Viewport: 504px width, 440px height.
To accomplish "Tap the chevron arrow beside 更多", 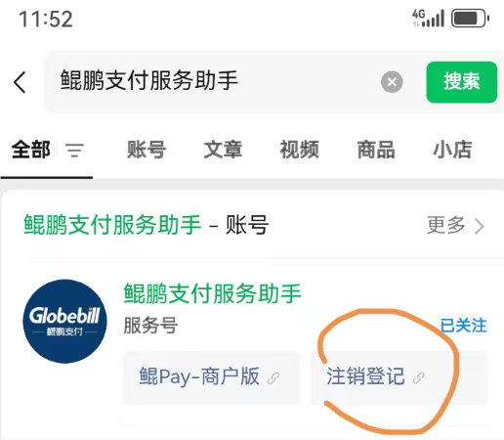I will tap(480, 226).
